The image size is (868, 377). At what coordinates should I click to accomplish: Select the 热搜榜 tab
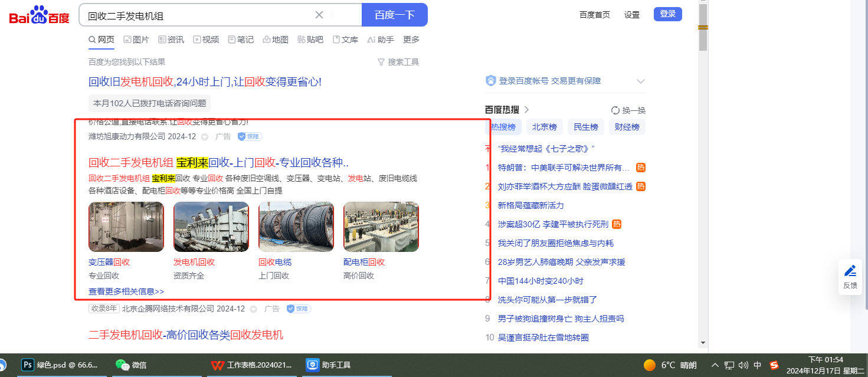pyautogui.click(x=503, y=127)
